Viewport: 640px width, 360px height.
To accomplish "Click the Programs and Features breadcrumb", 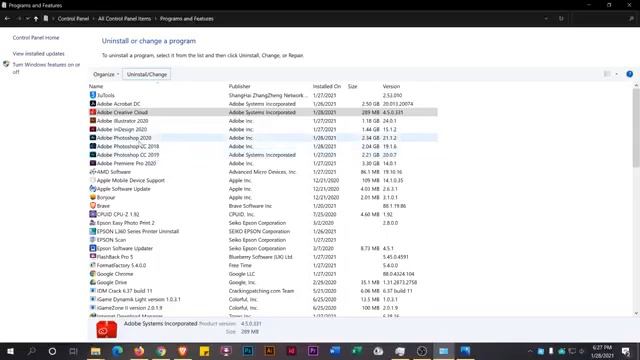I will [187, 18].
